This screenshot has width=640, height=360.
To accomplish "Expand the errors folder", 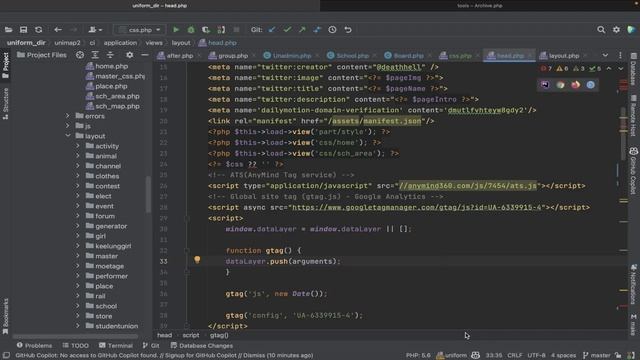I will pyautogui.click(x=68, y=116).
